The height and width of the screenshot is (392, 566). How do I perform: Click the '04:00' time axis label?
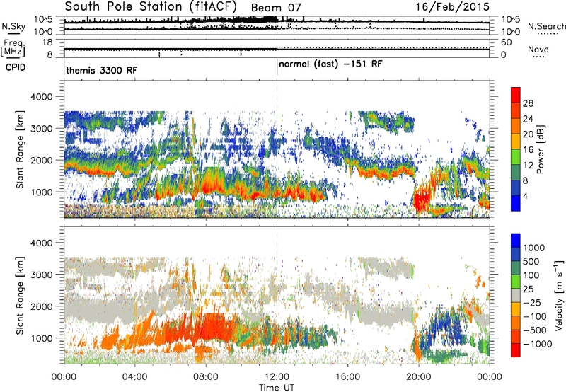tap(134, 377)
